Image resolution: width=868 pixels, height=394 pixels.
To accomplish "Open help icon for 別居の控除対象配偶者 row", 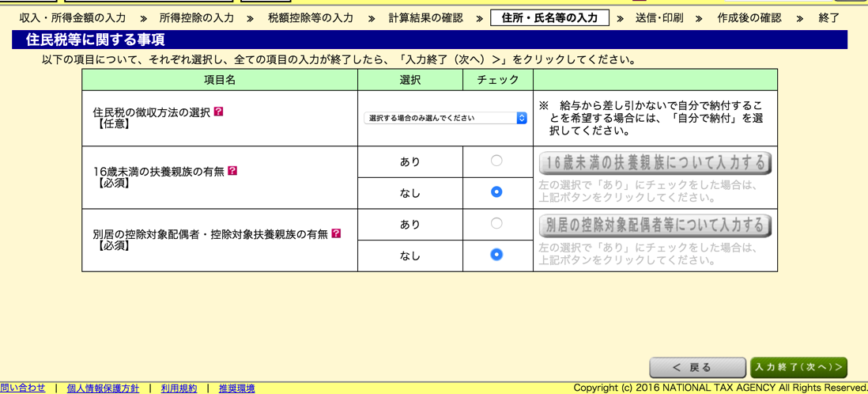I will [x=336, y=234].
